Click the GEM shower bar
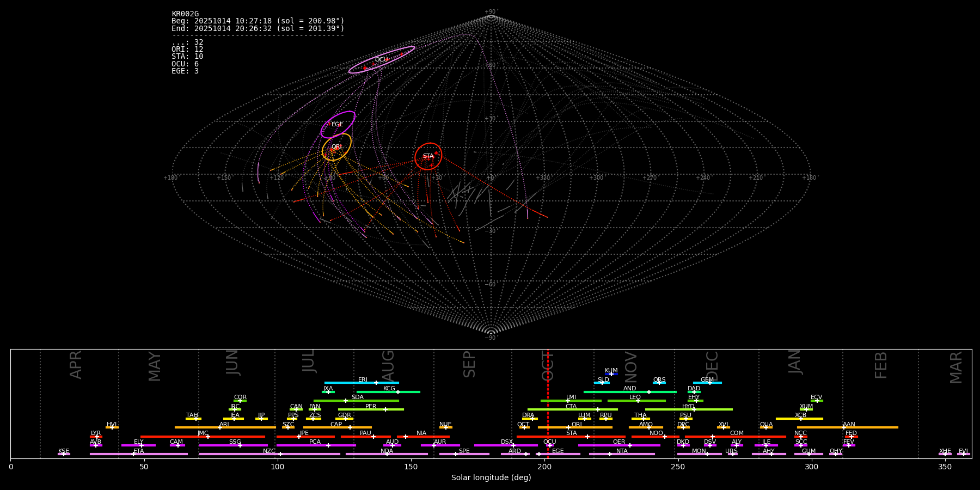This screenshot has height=490, width=980. point(707,383)
